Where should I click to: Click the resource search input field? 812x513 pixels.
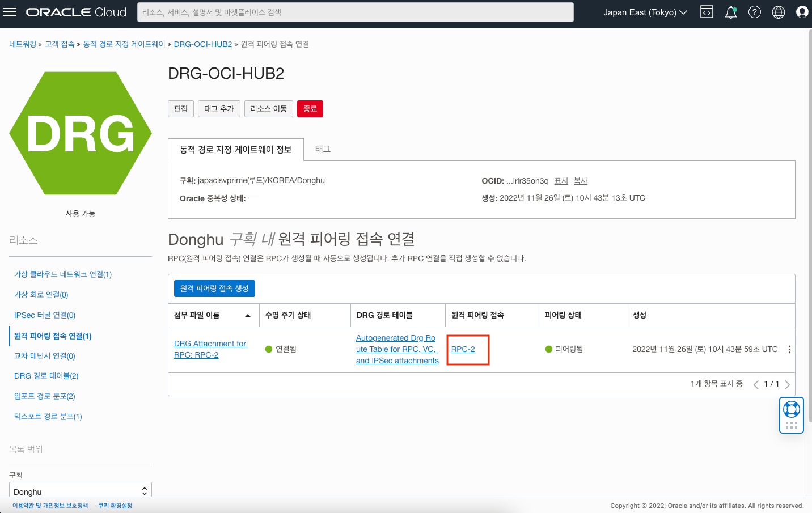[353, 12]
